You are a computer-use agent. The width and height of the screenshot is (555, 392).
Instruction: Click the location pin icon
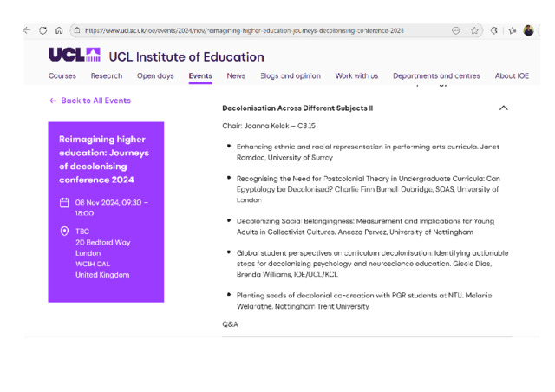coord(64,232)
